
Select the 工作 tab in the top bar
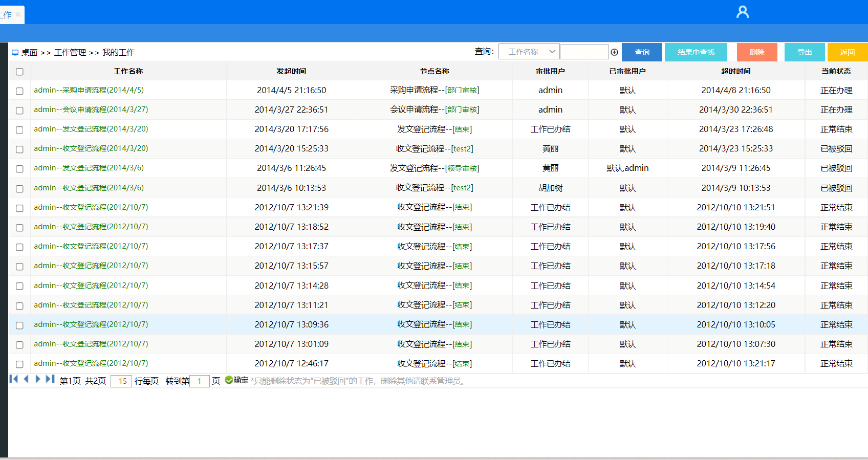6,15
